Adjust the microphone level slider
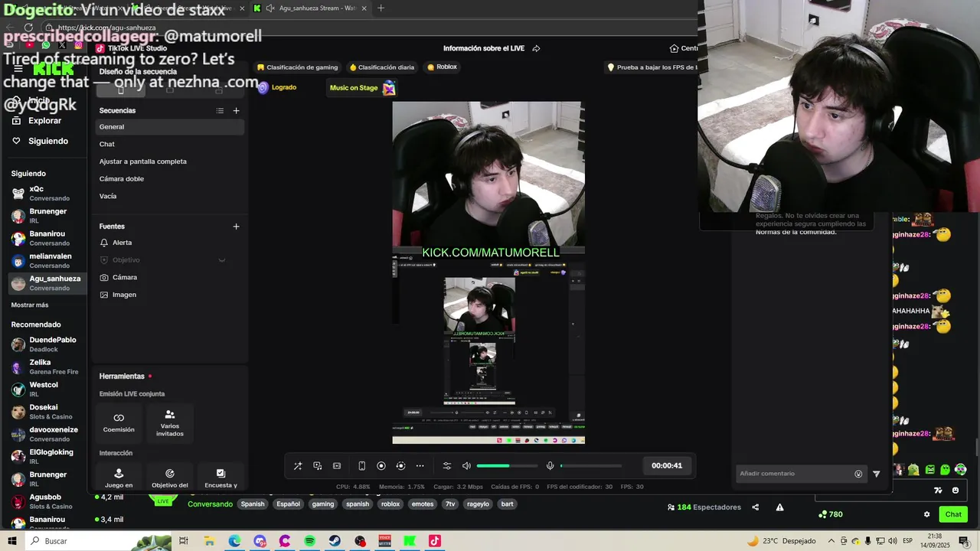 tap(591, 466)
